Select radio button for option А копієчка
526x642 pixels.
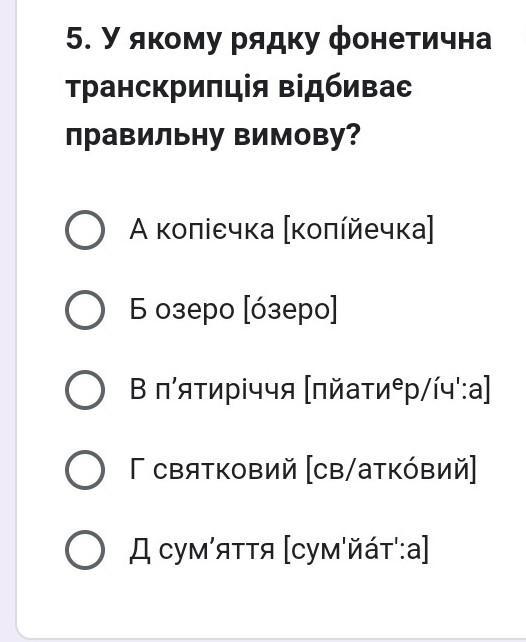(x=85, y=230)
